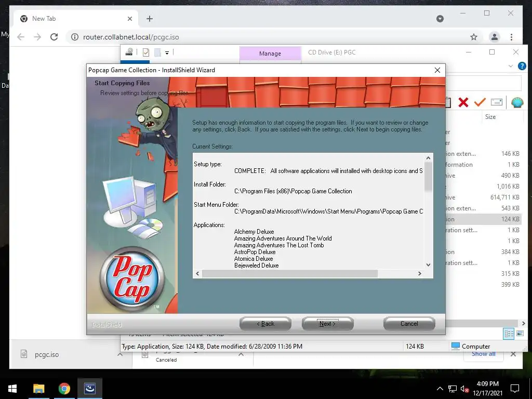Viewport: 532px width, 399px height.
Task: Open Chrome's three-dot menu
Action: [511, 37]
